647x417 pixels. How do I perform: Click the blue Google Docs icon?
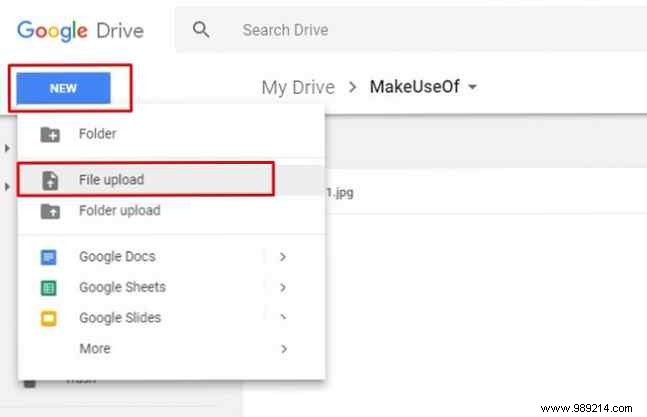tap(49, 257)
